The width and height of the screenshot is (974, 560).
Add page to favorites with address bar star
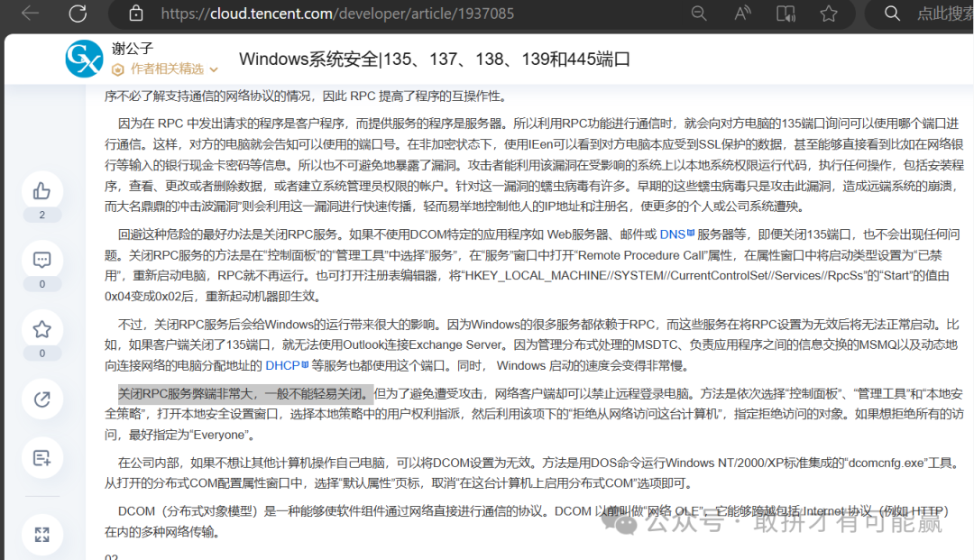coord(829,14)
